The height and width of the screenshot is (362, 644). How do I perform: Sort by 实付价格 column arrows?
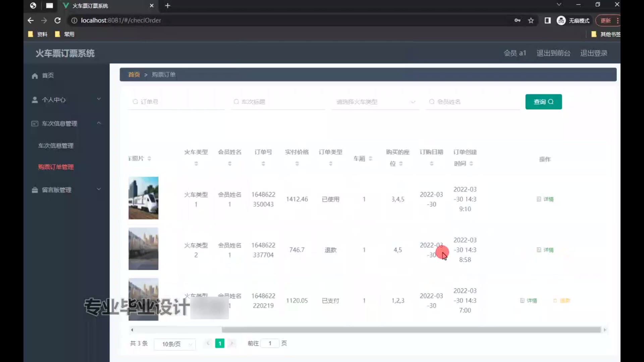tap(297, 164)
